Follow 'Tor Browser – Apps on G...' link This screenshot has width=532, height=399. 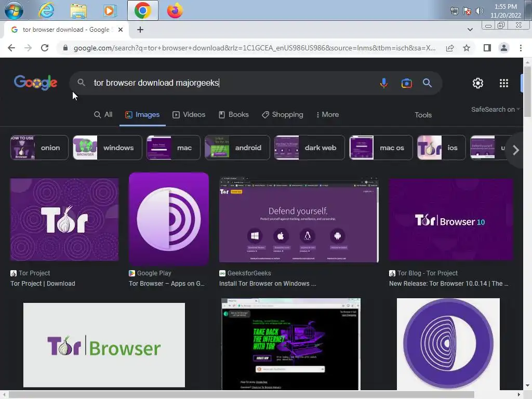167,284
